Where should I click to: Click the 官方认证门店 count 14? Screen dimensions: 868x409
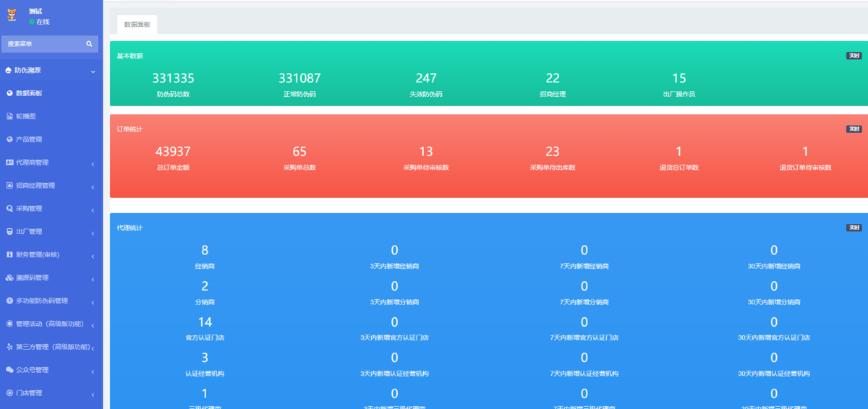click(205, 322)
